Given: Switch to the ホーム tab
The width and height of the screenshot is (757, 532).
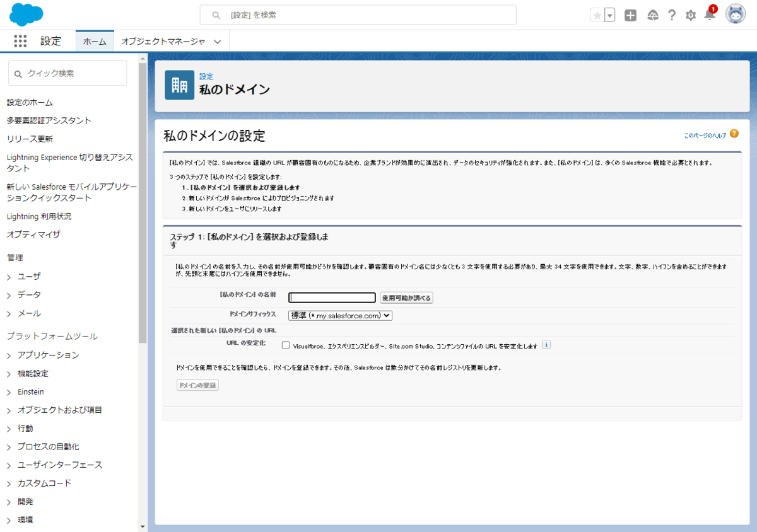Looking at the screenshot, I should pos(95,41).
